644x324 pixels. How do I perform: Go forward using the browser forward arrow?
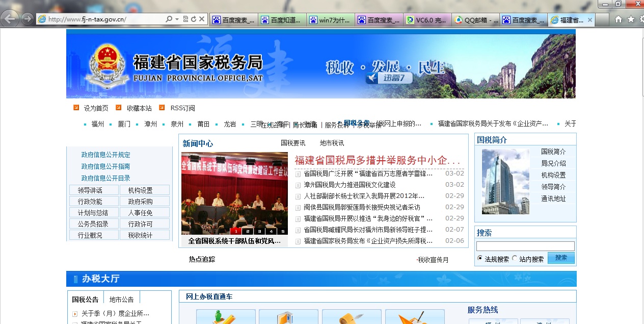27,19
